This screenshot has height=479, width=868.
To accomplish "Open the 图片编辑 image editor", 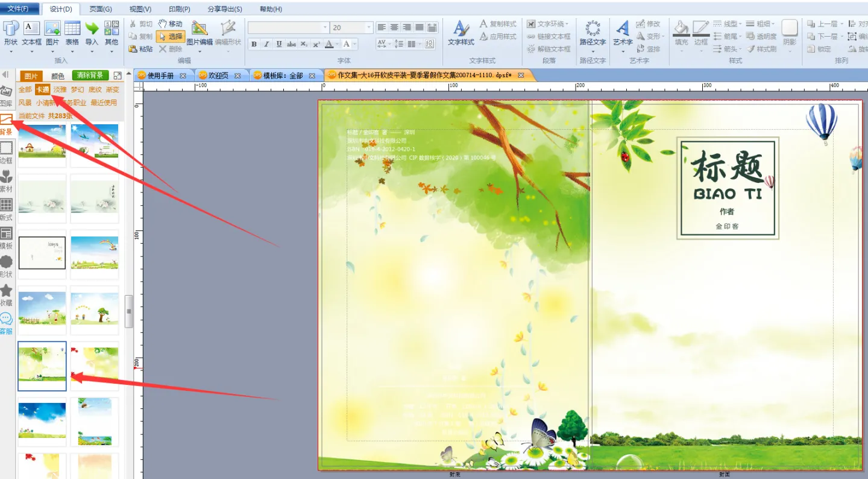I will (x=200, y=34).
